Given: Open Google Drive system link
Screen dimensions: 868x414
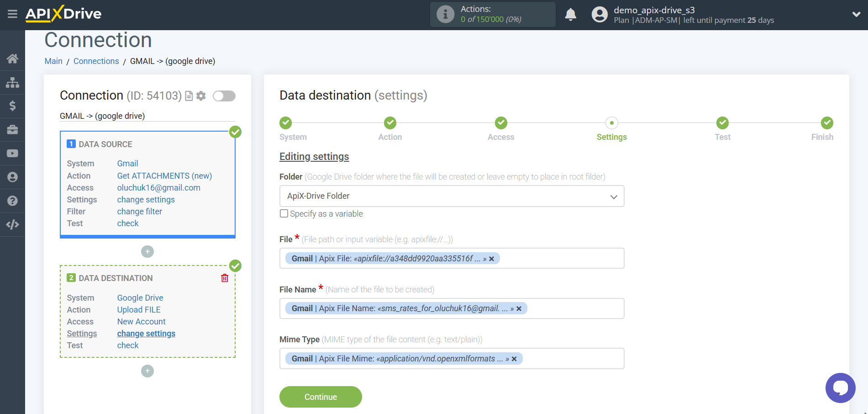Looking at the screenshot, I should tap(140, 298).
